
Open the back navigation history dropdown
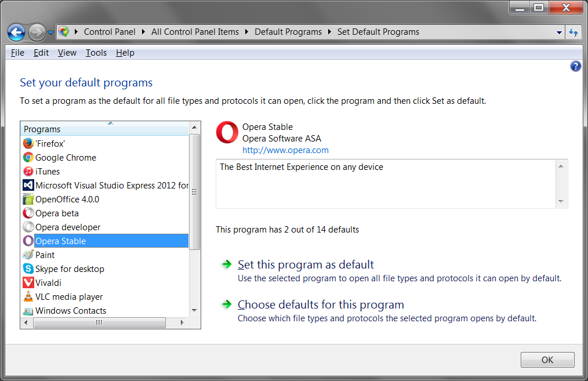(x=51, y=32)
